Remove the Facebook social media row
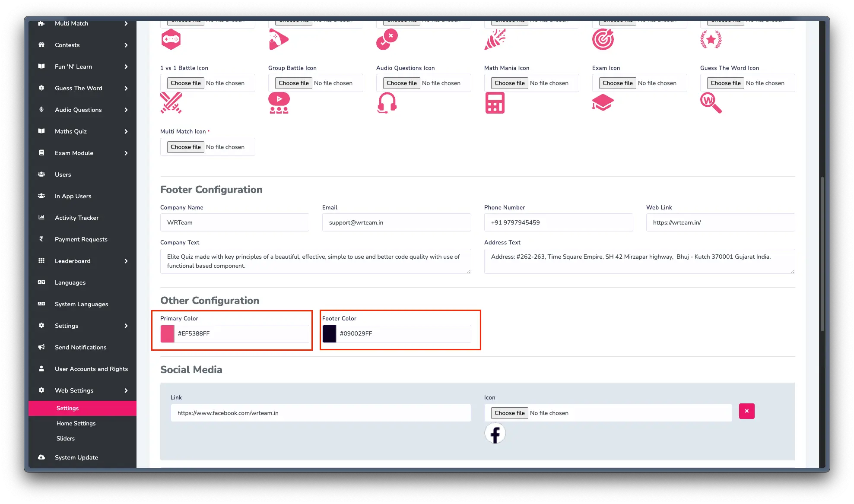This screenshot has height=504, width=854. [746, 411]
